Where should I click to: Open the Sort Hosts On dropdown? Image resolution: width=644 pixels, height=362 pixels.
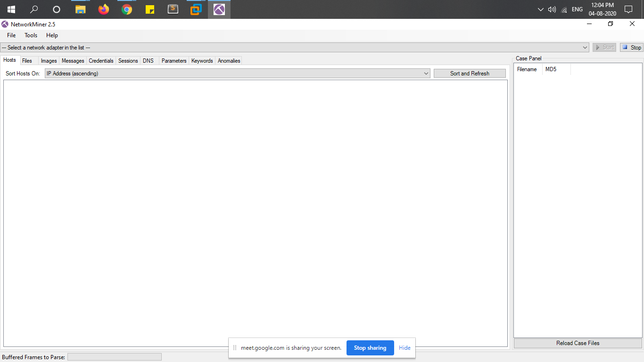click(x=426, y=74)
